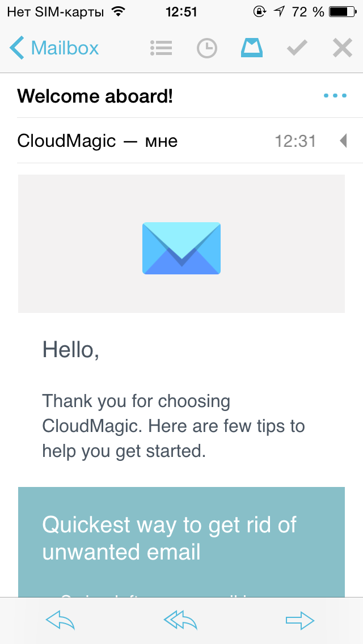Tap the battery indicator in status bar
Image resolution: width=363 pixels, height=644 pixels.
coord(343,12)
